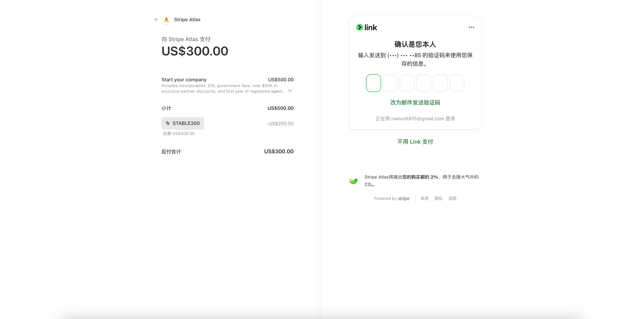This screenshot has width=644, height=319.
Task: Click the STABLE300 promo code badge
Action: click(x=186, y=123)
